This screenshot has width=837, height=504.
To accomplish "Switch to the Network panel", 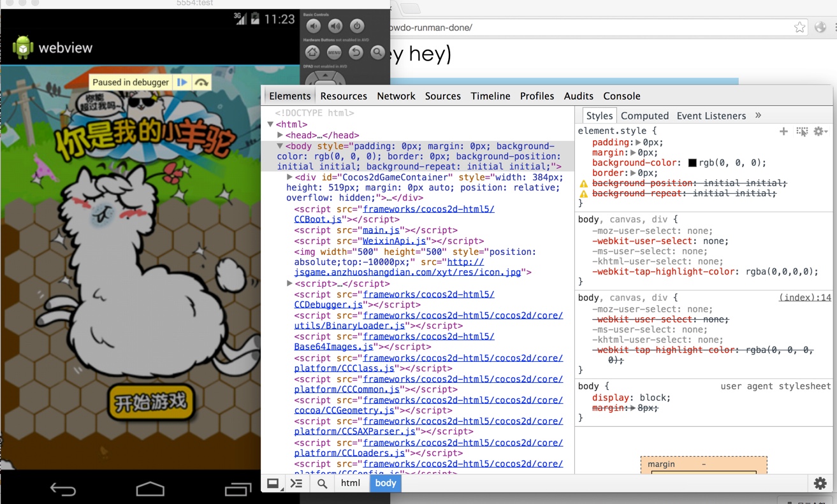I will tap(396, 96).
